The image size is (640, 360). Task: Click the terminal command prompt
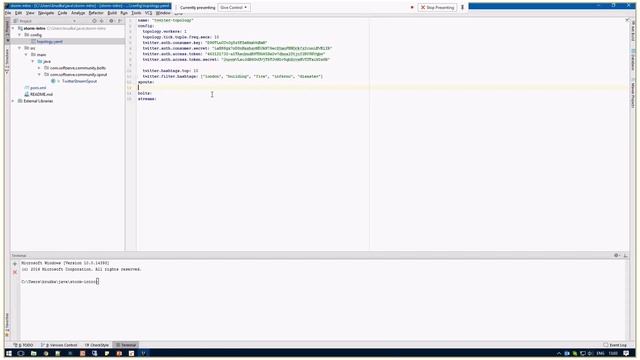click(60, 282)
